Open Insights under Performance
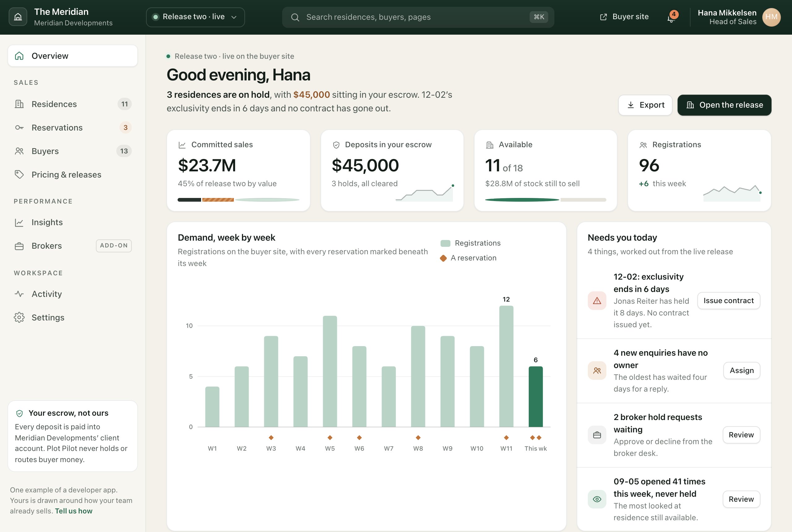792x532 pixels. point(73,222)
